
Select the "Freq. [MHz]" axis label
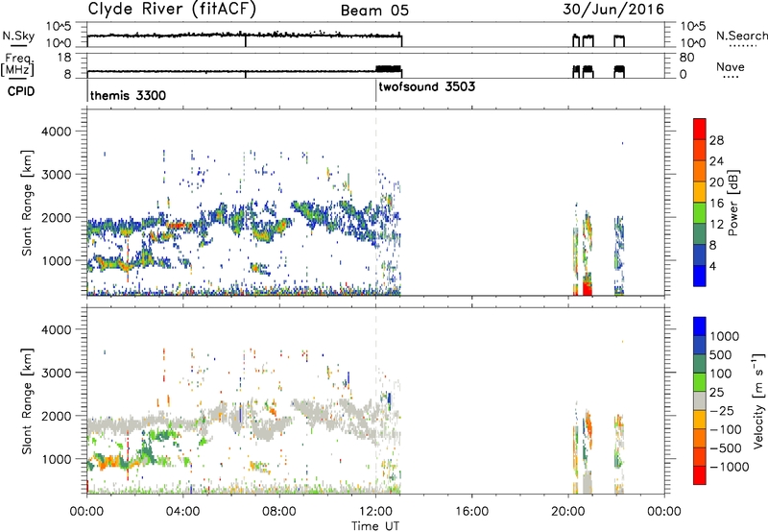[x=18, y=65]
